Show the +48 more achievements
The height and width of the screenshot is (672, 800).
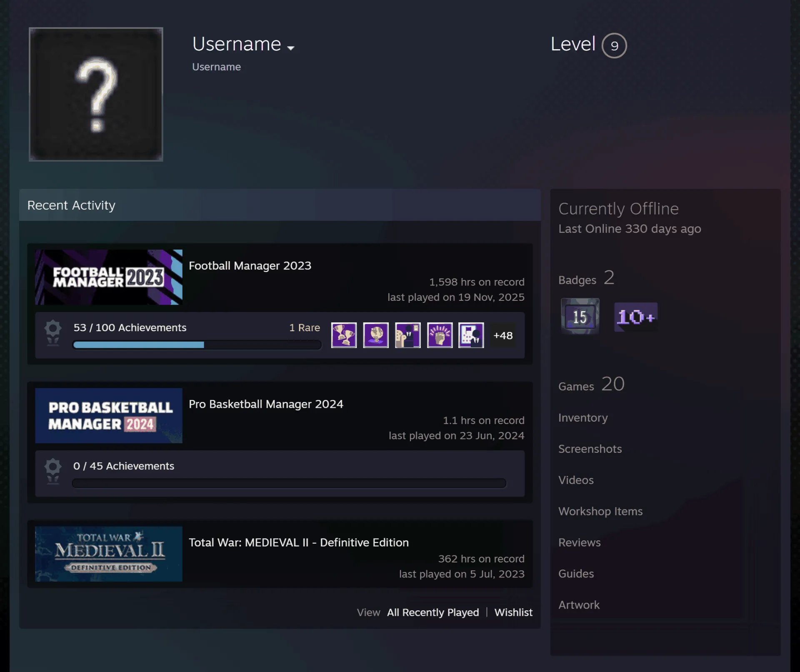[x=503, y=335]
